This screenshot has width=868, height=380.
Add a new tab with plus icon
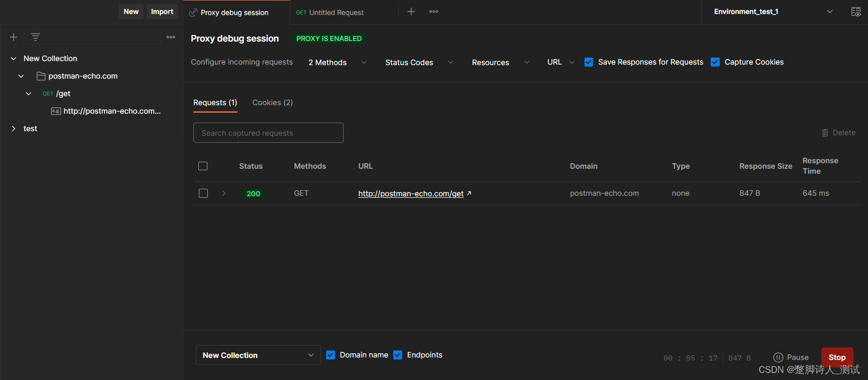pos(411,12)
